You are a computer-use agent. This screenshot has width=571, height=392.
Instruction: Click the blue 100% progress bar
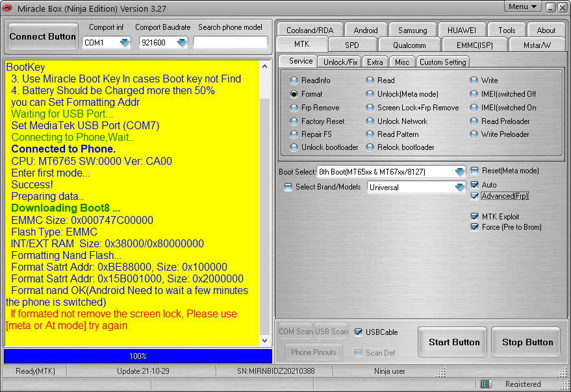point(138,356)
